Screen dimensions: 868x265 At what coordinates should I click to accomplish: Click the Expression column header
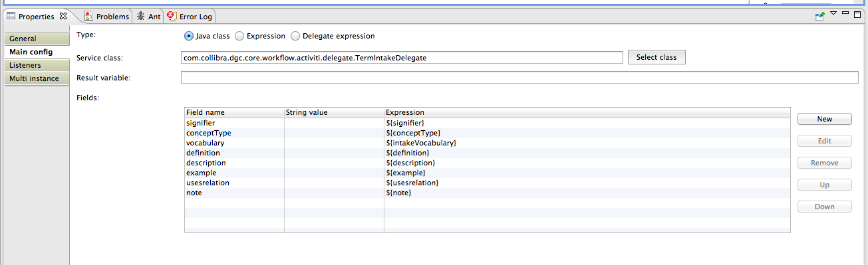pyautogui.click(x=587, y=113)
